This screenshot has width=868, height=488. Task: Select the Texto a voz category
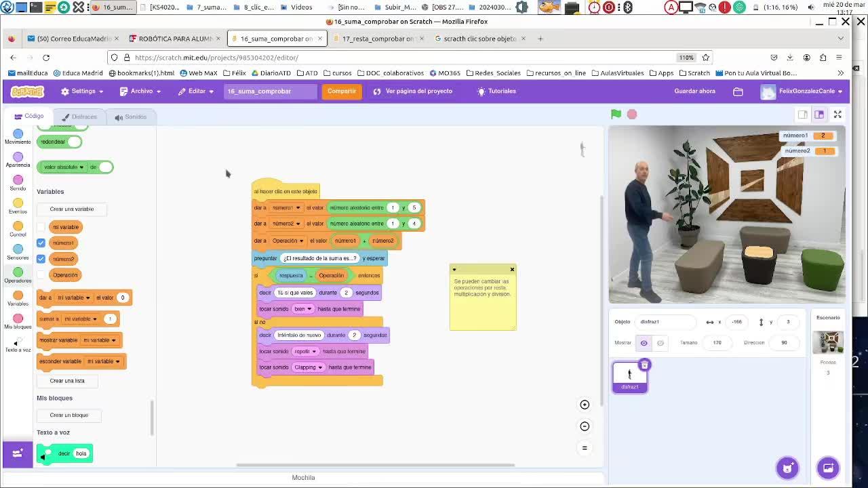(18, 345)
